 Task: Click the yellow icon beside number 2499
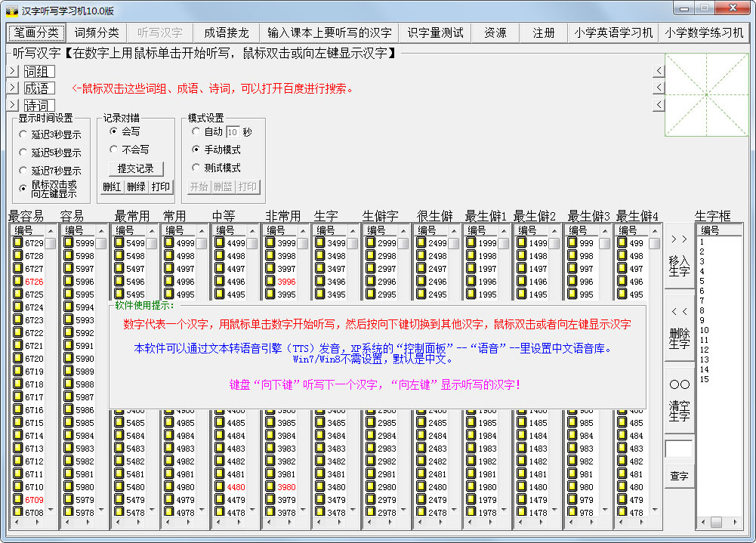(x=421, y=242)
